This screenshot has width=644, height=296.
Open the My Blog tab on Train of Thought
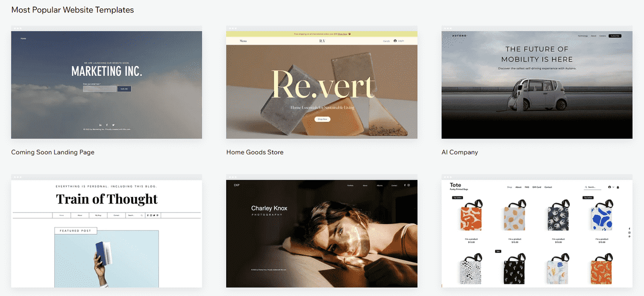point(98,215)
